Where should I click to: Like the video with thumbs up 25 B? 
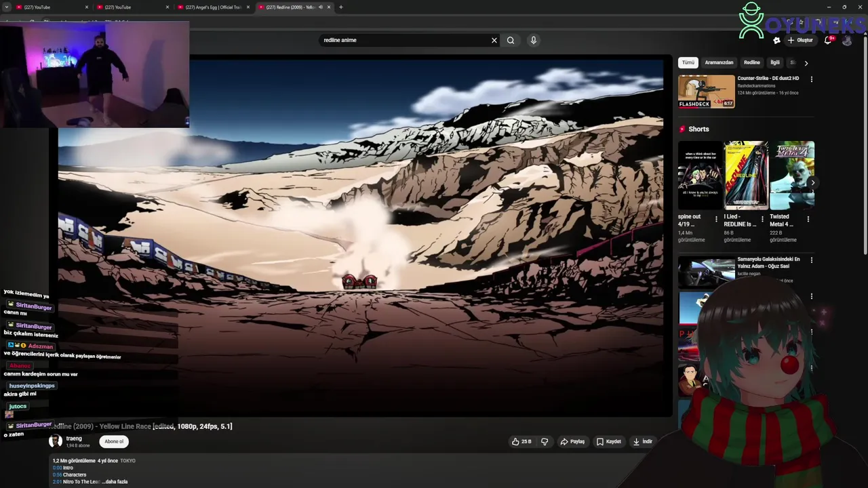(x=521, y=441)
